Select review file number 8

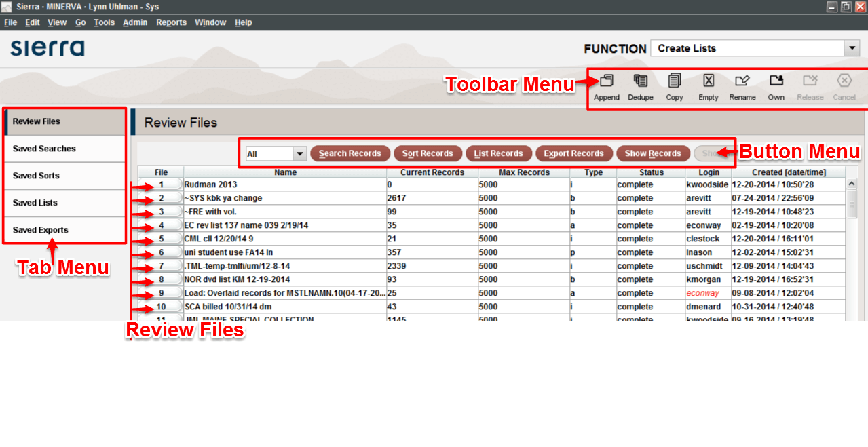click(161, 279)
